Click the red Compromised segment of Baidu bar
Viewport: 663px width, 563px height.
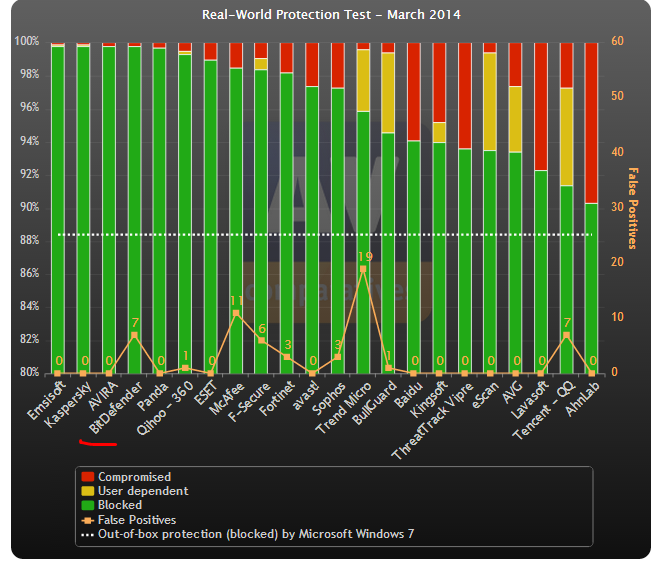point(414,92)
